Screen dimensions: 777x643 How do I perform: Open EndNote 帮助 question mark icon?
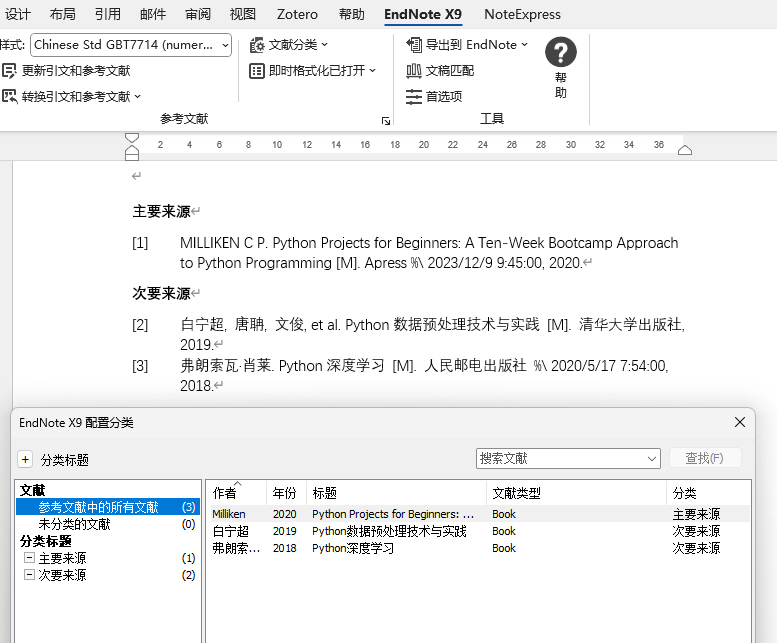point(560,52)
